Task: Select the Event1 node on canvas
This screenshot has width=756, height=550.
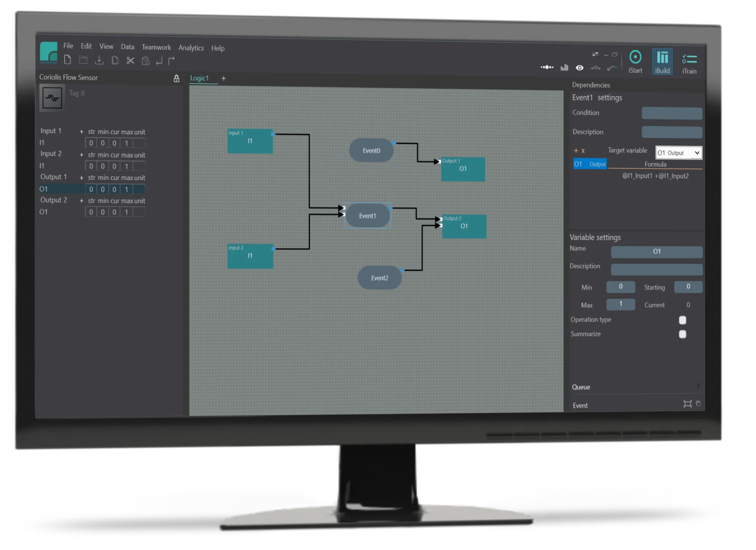Action: coord(367,216)
